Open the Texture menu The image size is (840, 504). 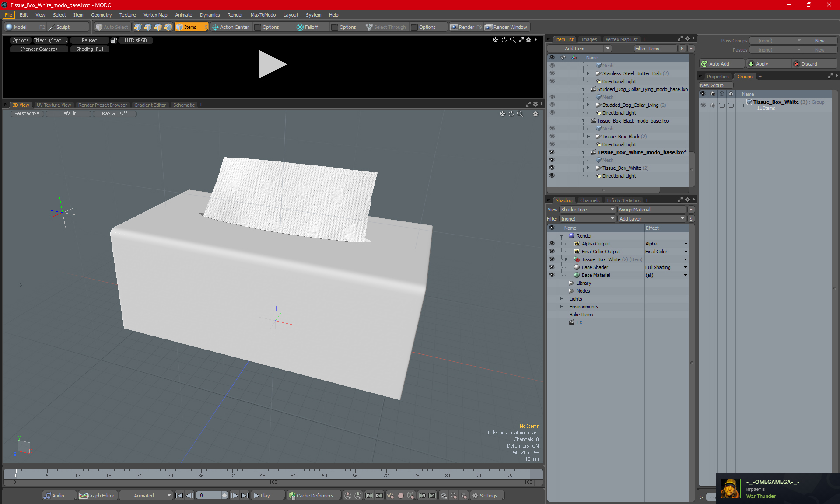click(x=127, y=15)
